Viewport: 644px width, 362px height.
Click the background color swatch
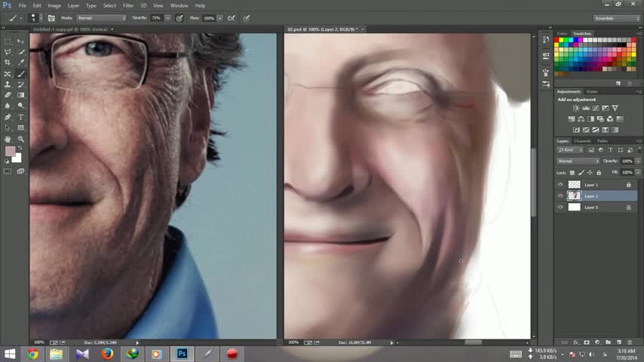(x=17, y=158)
